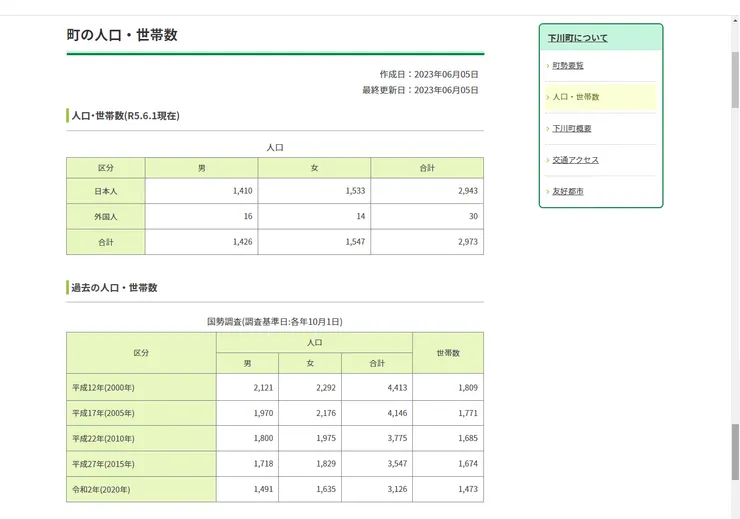Click the 令和2年(2020年) row label
This screenshot has width=740, height=519.
101,490
